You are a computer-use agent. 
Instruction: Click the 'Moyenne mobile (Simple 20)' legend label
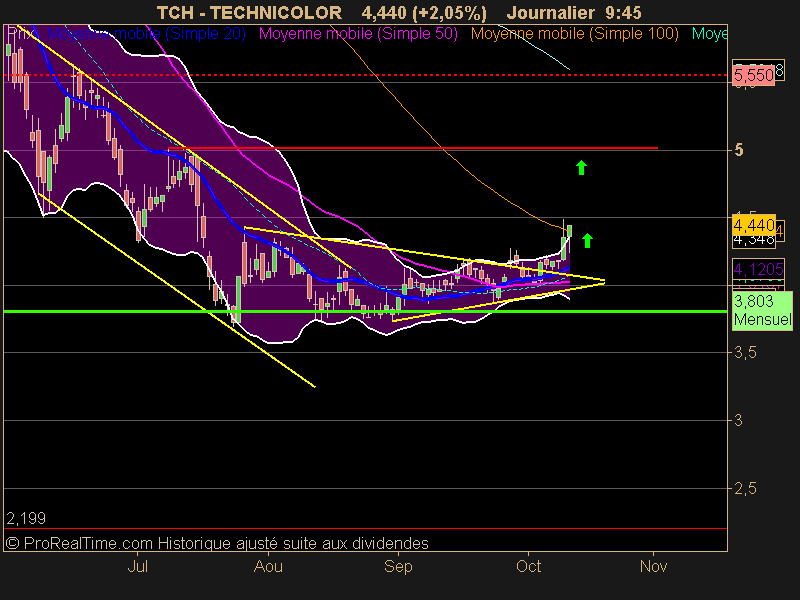pos(146,34)
